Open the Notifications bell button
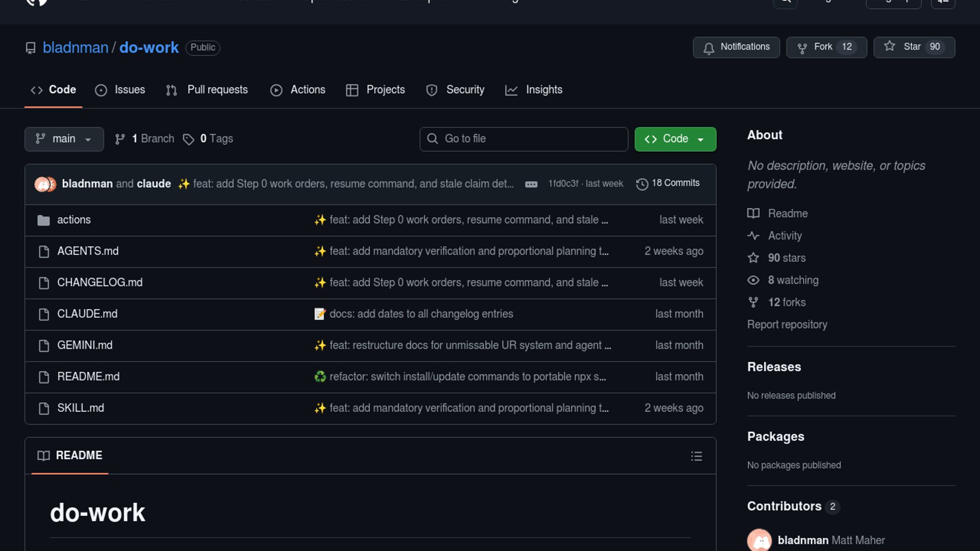The width and height of the screenshot is (980, 551). [736, 47]
